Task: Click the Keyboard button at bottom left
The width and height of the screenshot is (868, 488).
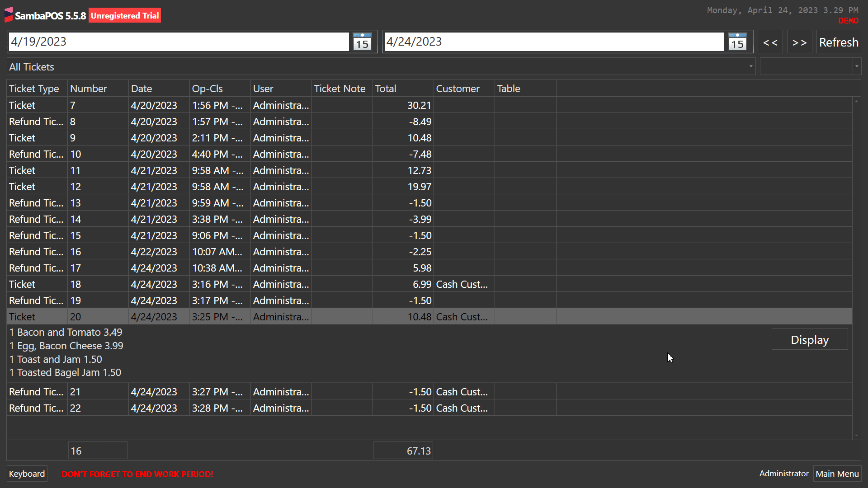Action: click(27, 474)
